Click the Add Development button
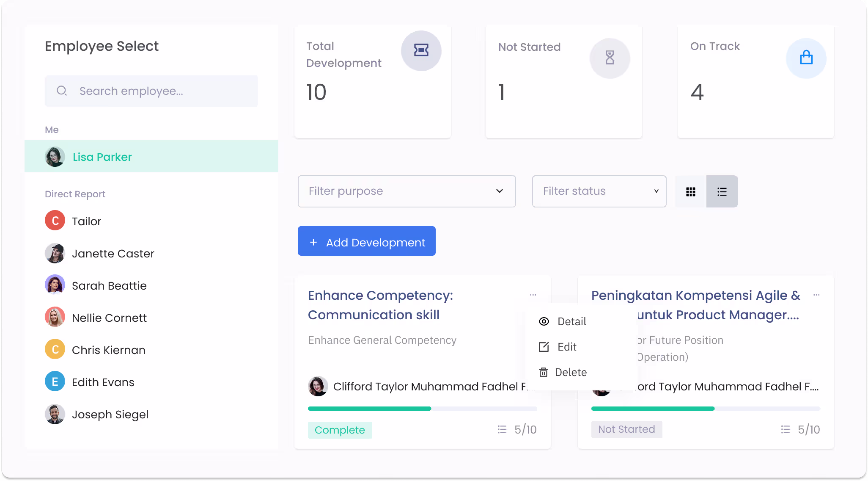 pos(367,241)
